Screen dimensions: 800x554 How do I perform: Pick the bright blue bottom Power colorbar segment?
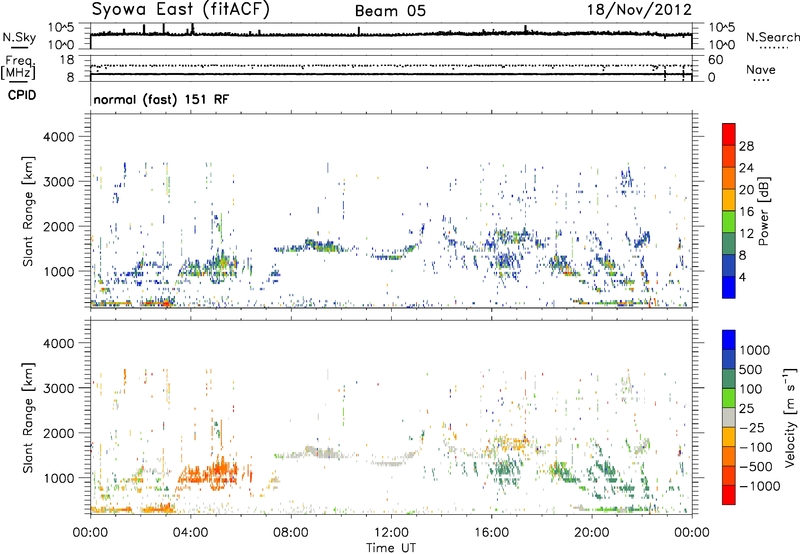[x=729, y=287]
